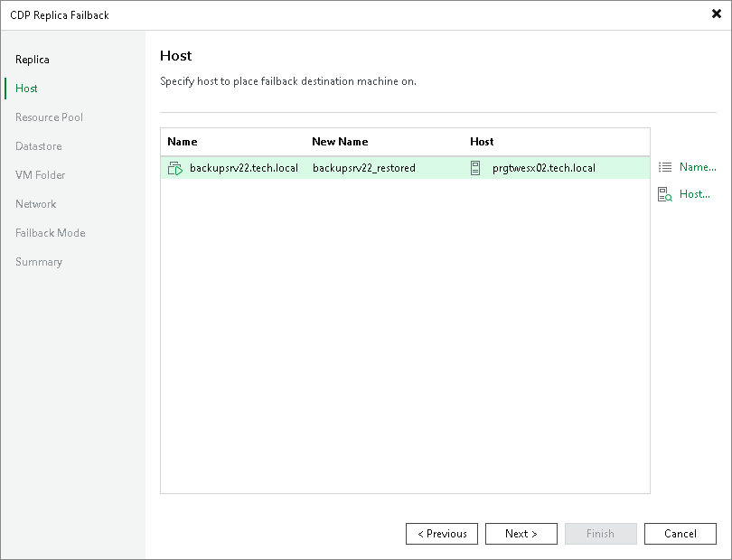The width and height of the screenshot is (732, 560).
Task: Click the list icon on the Name... button
Action: tap(666, 167)
